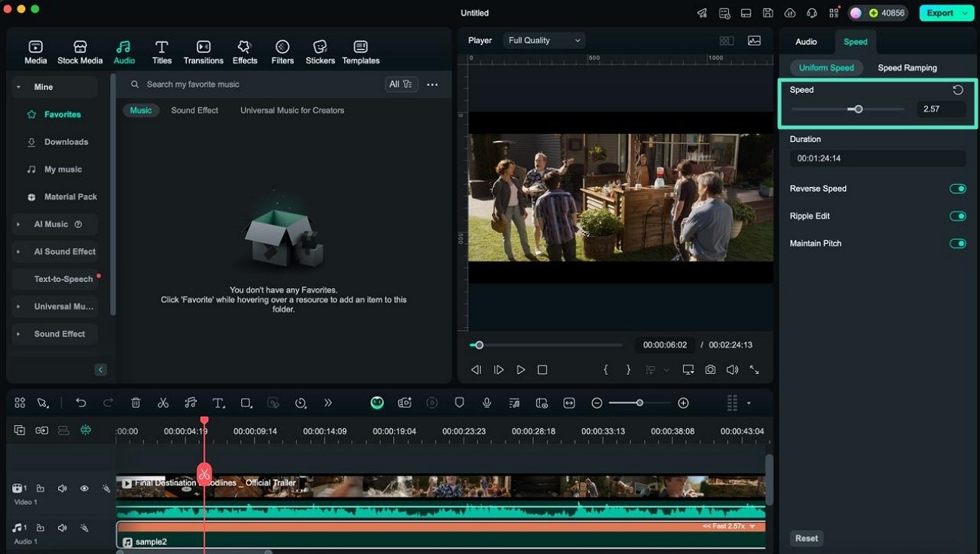Split clip with the scissors toolbar icon
The height and width of the screenshot is (554, 980).
click(163, 403)
